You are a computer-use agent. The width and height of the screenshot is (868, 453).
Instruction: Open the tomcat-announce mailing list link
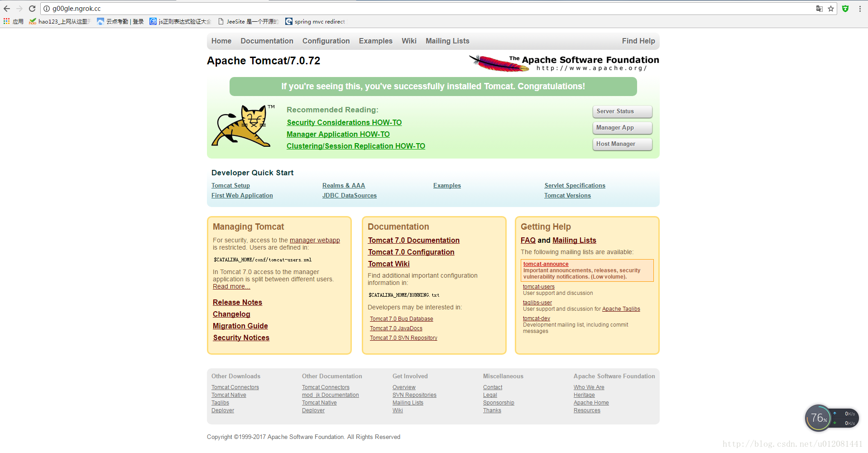click(546, 264)
